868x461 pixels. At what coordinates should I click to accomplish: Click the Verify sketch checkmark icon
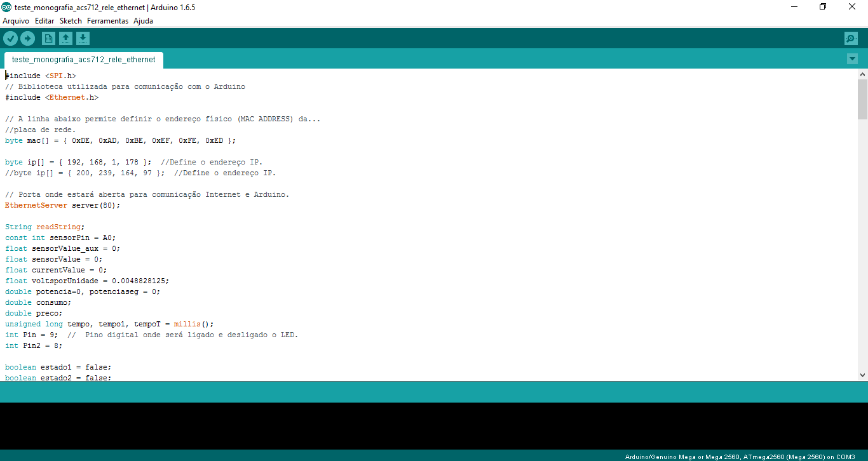coord(10,39)
